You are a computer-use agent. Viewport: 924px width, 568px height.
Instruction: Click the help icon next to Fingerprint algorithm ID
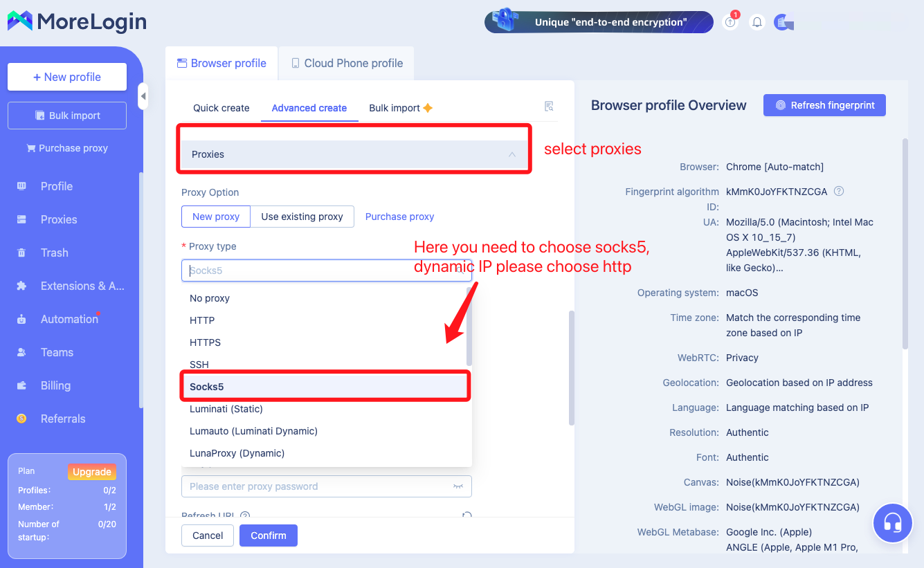(839, 192)
